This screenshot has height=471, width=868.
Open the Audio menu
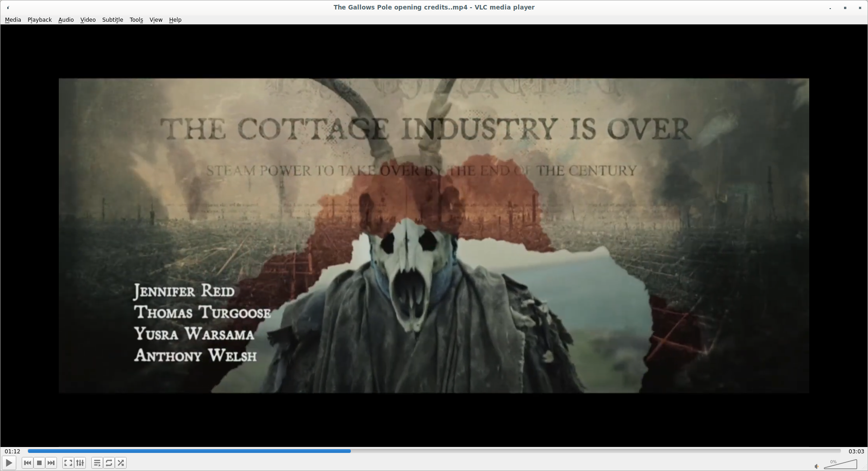66,20
